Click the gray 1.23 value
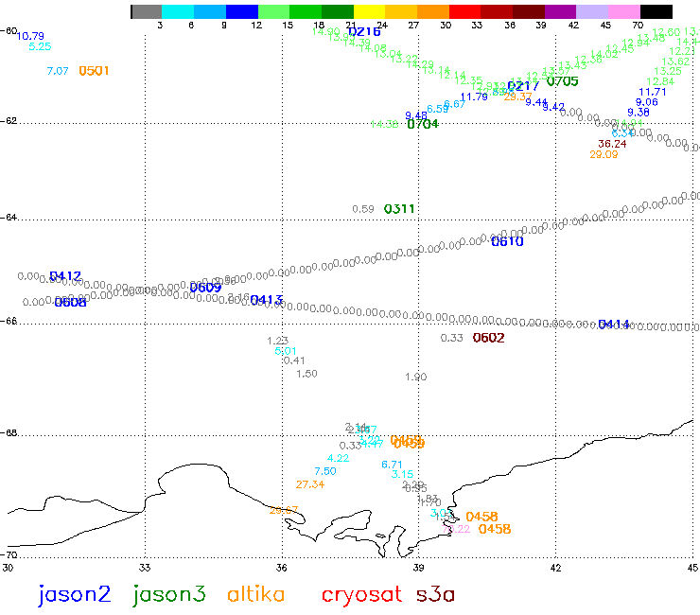700x615 pixels. pos(278,341)
